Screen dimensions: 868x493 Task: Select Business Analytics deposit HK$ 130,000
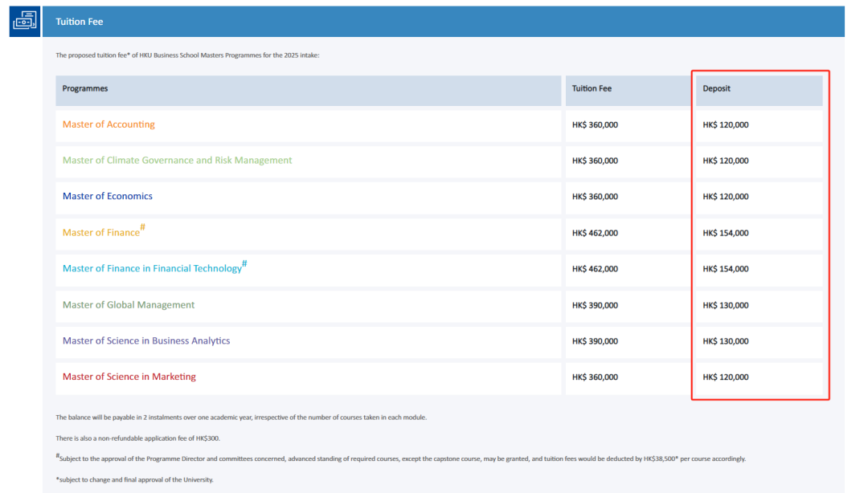click(726, 341)
